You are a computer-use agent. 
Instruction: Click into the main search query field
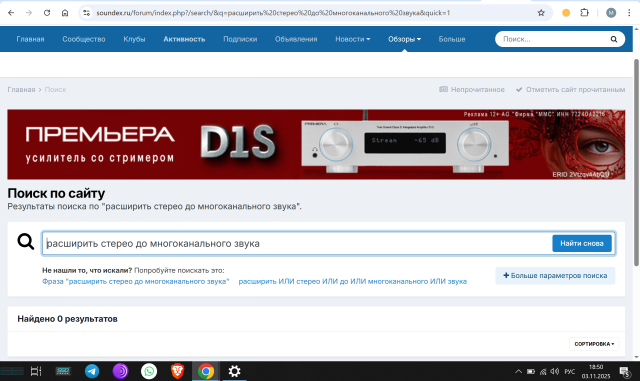click(x=297, y=243)
